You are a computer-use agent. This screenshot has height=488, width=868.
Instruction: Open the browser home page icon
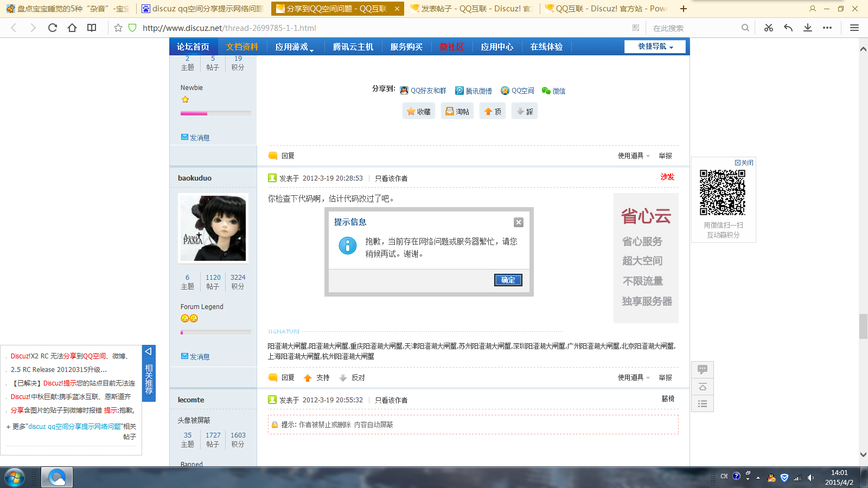click(72, 28)
